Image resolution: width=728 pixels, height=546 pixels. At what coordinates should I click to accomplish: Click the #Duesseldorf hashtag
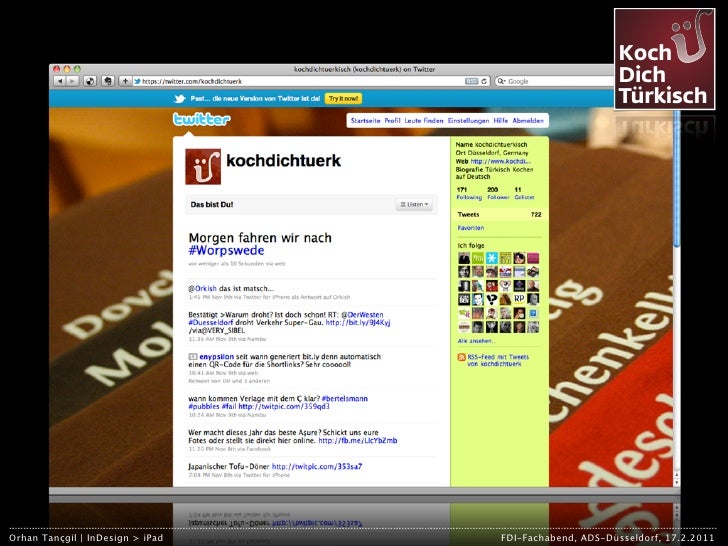(x=211, y=322)
